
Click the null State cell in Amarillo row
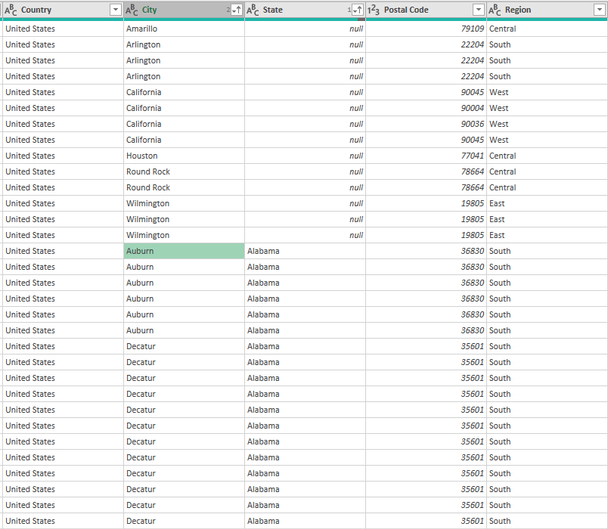[x=305, y=29]
